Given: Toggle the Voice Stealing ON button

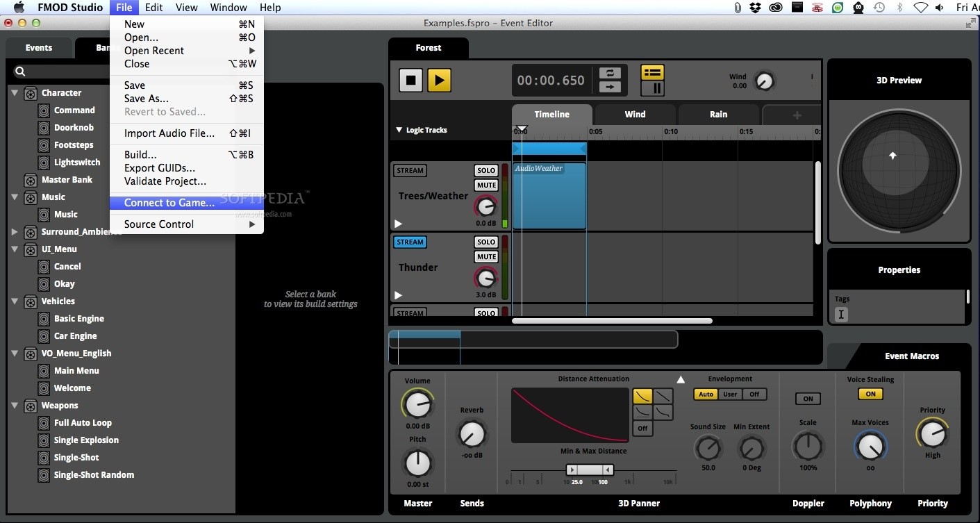Looking at the screenshot, I should click(870, 394).
